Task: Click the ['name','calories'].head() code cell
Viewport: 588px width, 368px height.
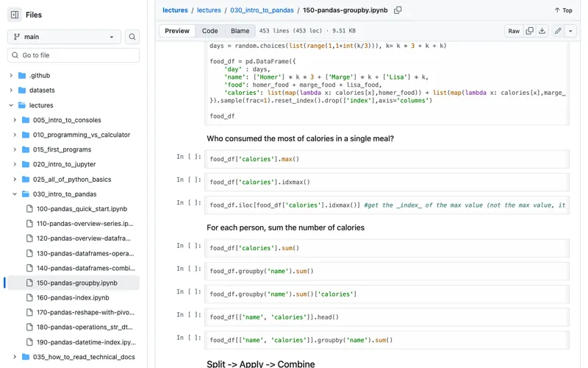Action: (x=387, y=317)
